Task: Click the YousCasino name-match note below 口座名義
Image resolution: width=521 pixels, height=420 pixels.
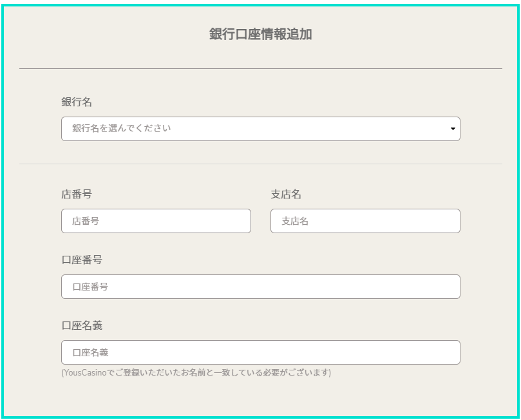Action: (196, 372)
